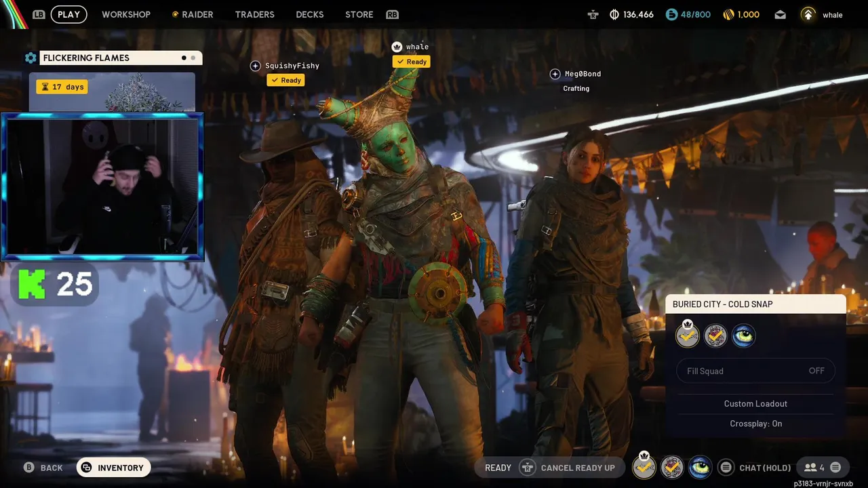This screenshot has width=868, height=488.
Task: Select the eye avatar in Buried City panel
Action: (743, 335)
